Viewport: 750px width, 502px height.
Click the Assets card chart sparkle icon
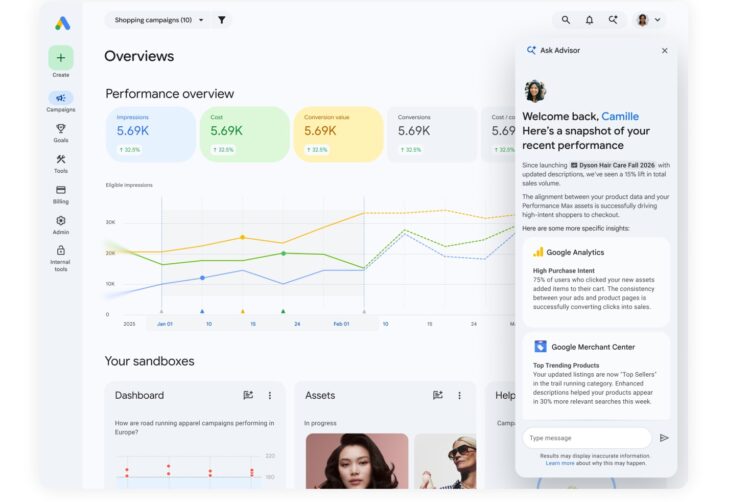point(438,395)
